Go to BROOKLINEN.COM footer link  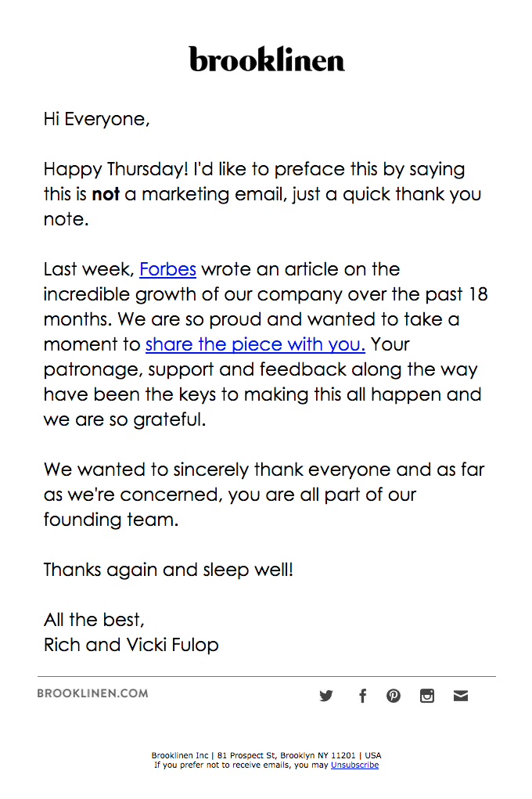pos(92,693)
